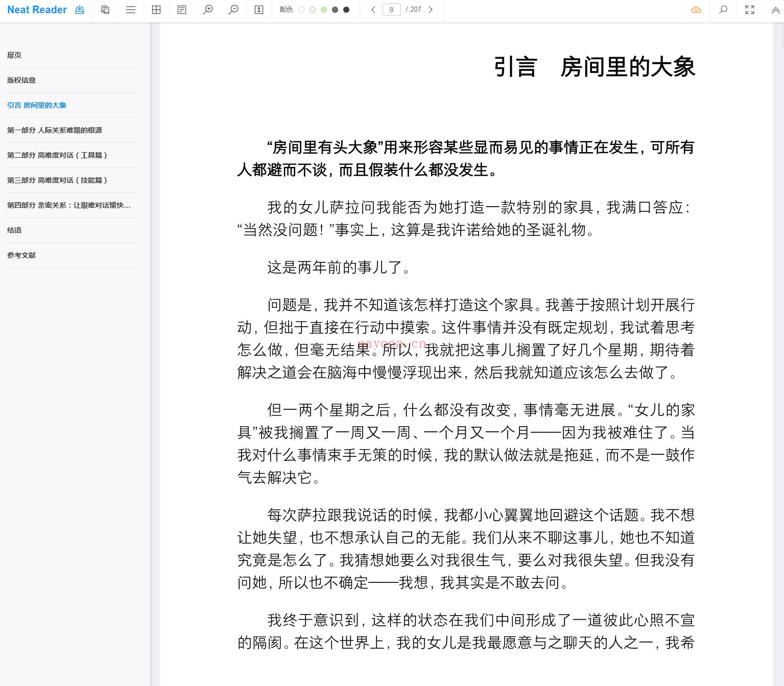Switch to the grid layout view icon
This screenshot has width=784, height=686.
pos(156,10)
